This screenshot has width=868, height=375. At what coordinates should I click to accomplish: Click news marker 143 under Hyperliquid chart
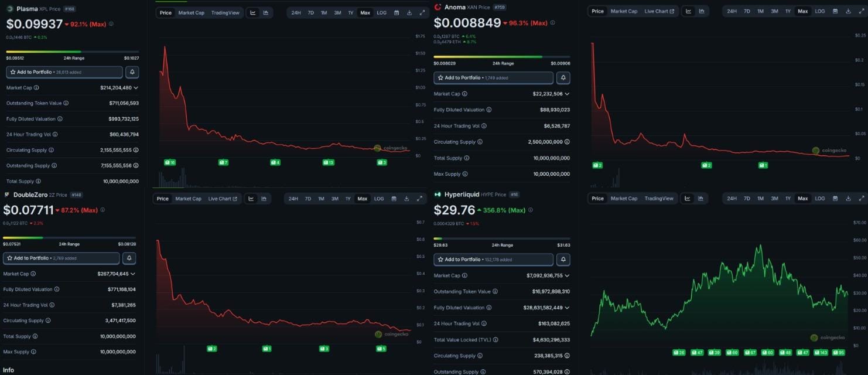coord(821,353)
